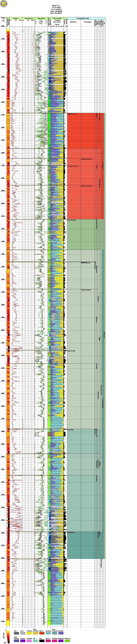The image size is (137, 644).
Task: Select the Wreford Limestone formation label
Action: click(86, 186)
